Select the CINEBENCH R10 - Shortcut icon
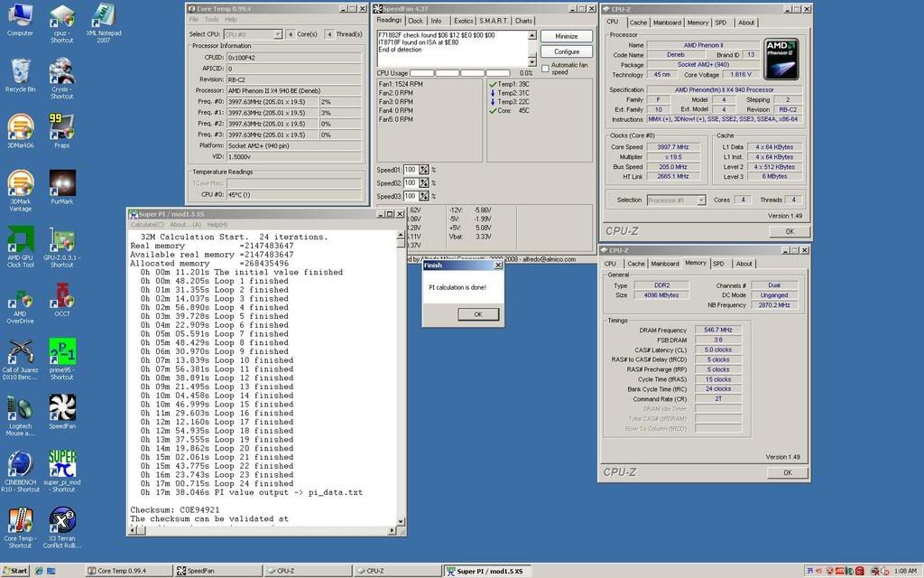Viewport: 924px width, 578px height. click(20, 471)
